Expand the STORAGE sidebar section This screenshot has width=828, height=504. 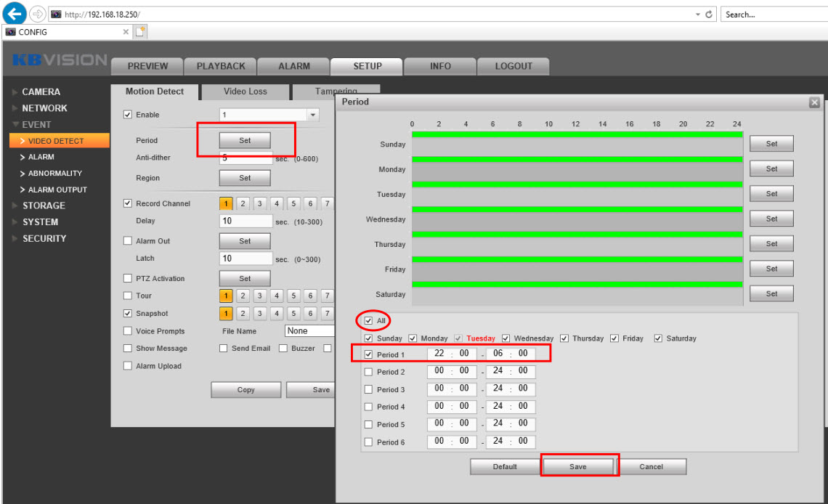pyautogui.click(x=44, y=206)
